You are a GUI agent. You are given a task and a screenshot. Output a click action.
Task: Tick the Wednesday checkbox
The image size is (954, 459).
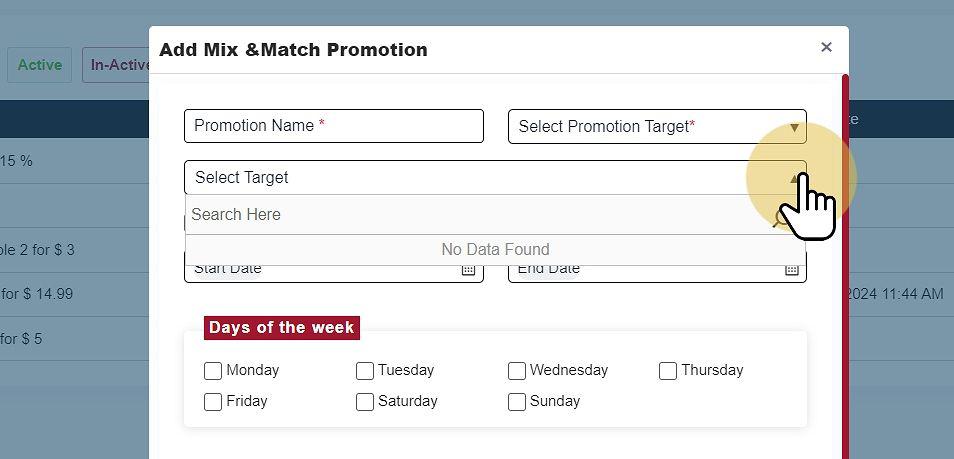coord(517,371)
